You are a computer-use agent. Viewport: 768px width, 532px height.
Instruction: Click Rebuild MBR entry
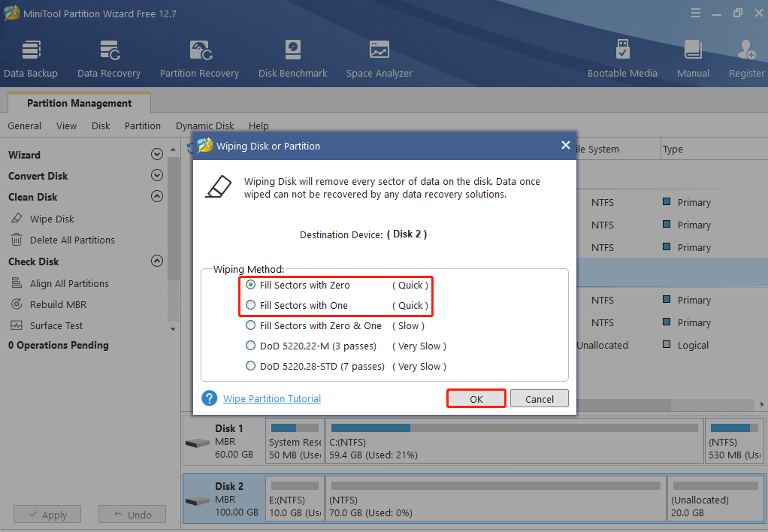pos(58,305)
